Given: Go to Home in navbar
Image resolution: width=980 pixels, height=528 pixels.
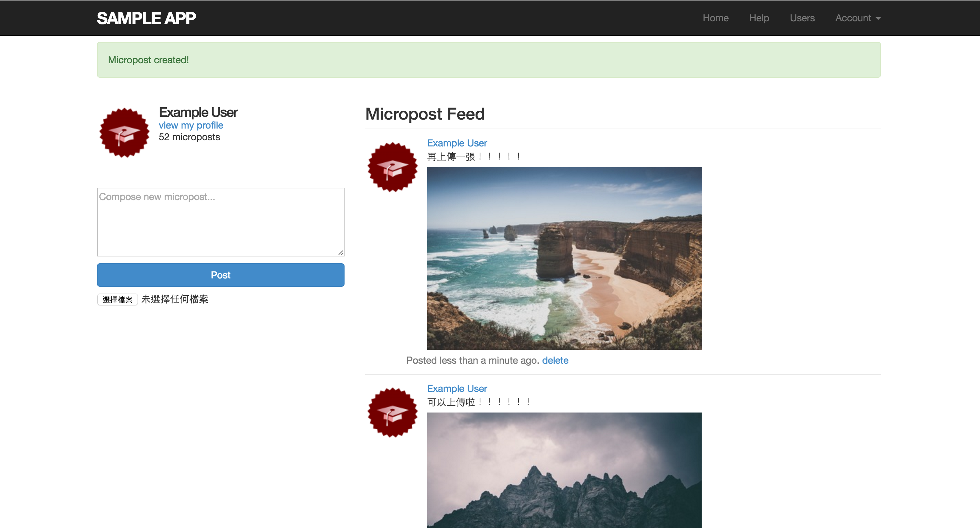Looking at the screenshot, I should pyautogui.click(x=715, y=18).
